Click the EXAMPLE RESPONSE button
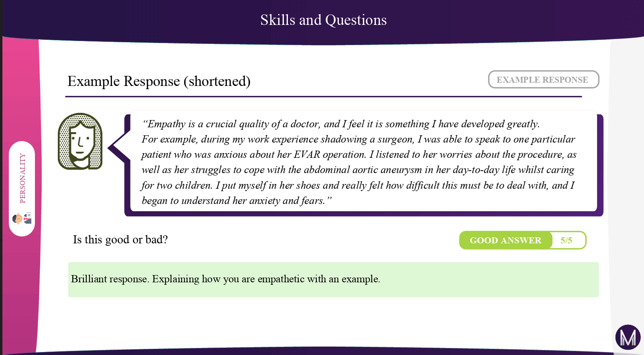 tap(543, 80)
